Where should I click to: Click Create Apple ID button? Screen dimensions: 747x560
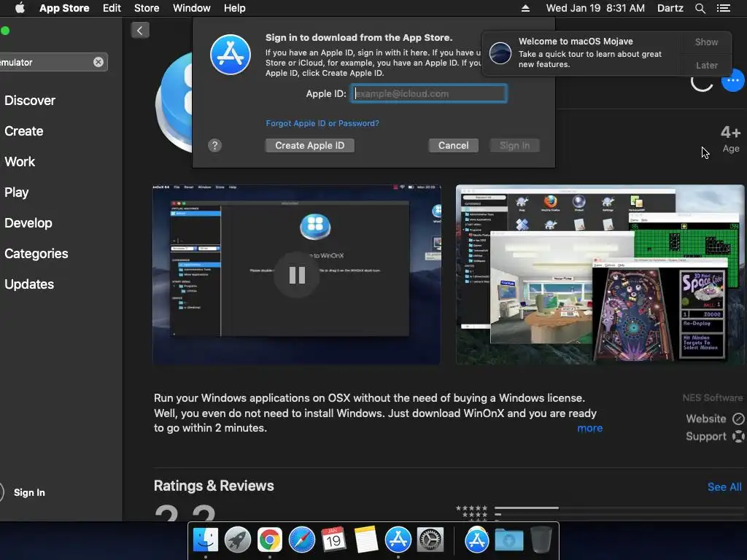(309, 145)
